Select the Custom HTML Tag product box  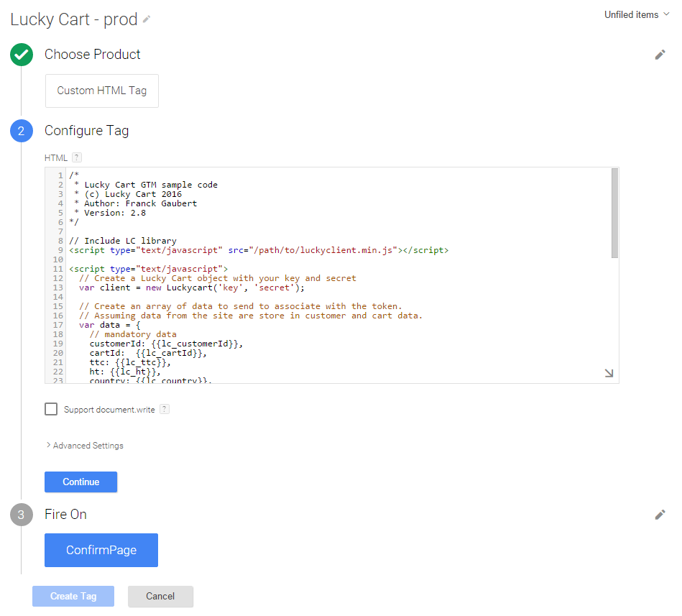tap(101, 91)
